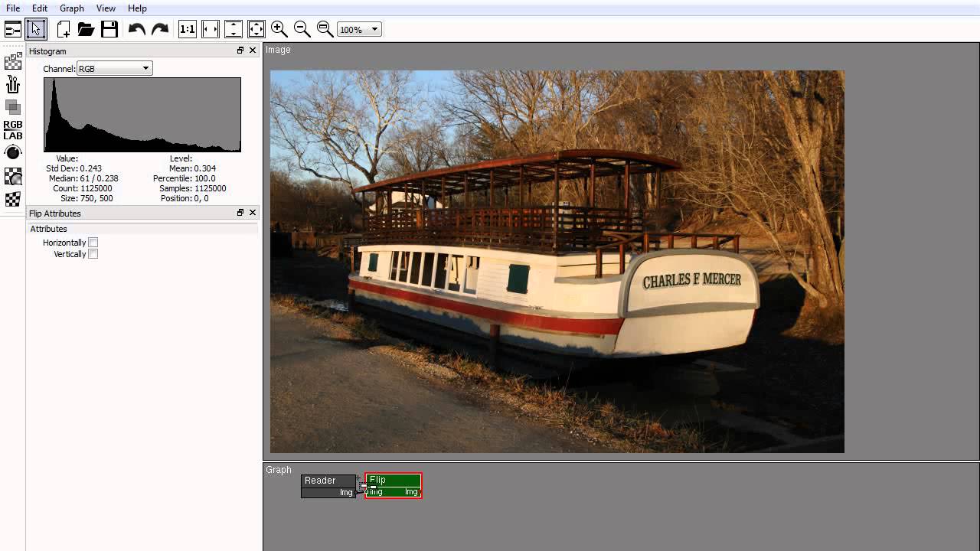Viewport: 980px width, 551px height.
Task: Open the histogram Channel RGB dropdown
Action: pyautogui.click(x=114, y=69)
